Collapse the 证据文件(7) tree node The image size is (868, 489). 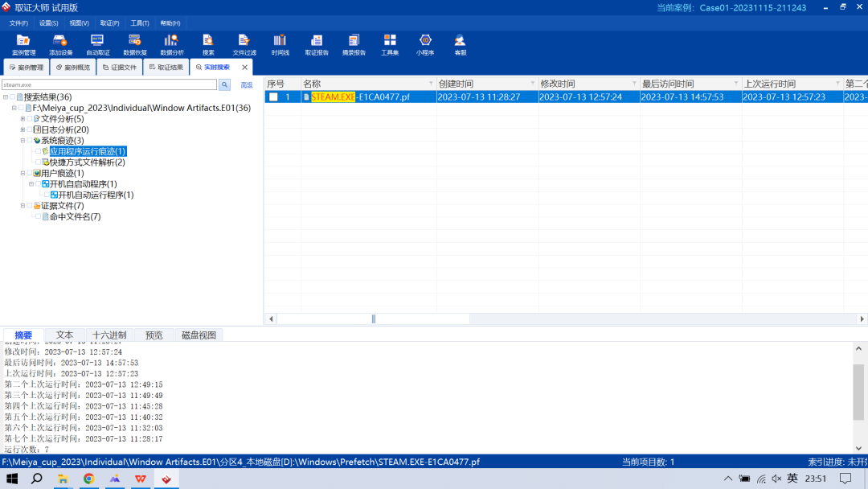click(x=23, y=206)
